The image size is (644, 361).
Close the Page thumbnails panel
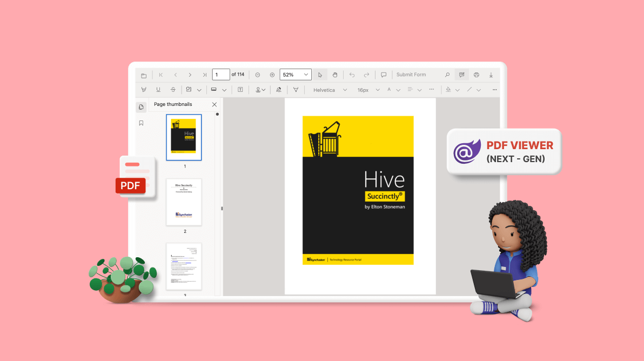[x=214, y=104]
